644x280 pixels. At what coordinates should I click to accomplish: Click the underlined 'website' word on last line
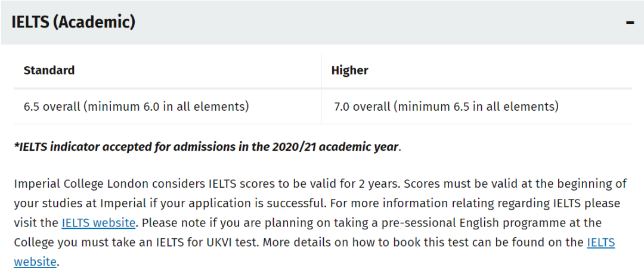(35, 262)
